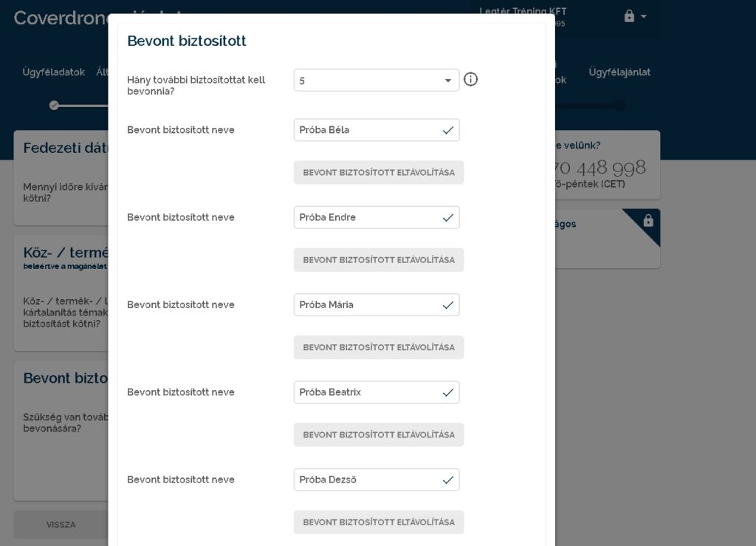Open the number of additional insured dropdown
756x546 pixels.
click(376, 80)
